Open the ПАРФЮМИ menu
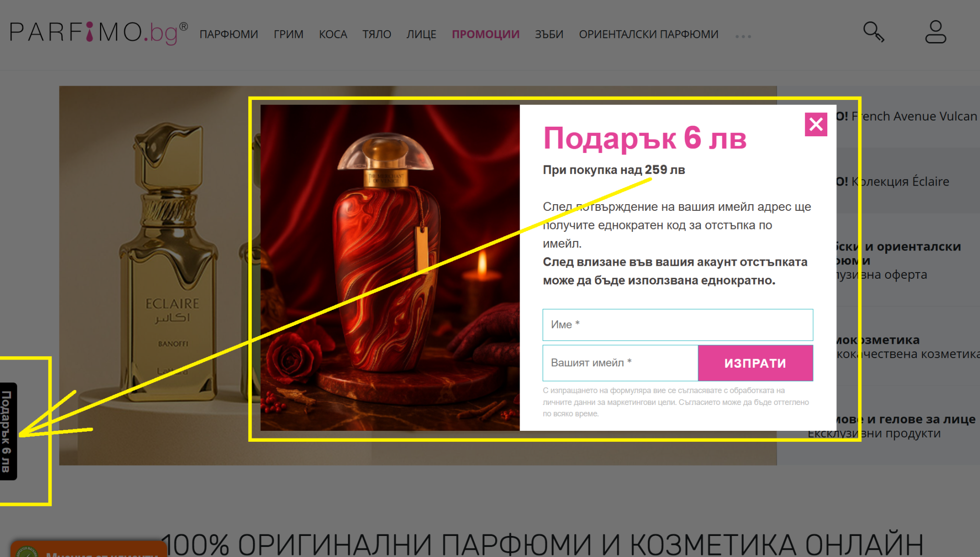This screenshot has height=557, width=980. (x=229, y=34)
